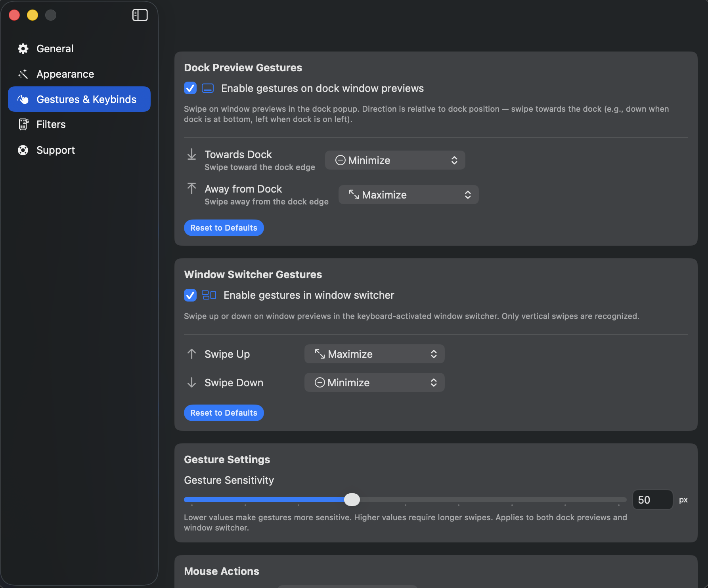Reset Window Switcher Gestures to defaults
This screenshot has height=588, width=708.
pos(224,412)
